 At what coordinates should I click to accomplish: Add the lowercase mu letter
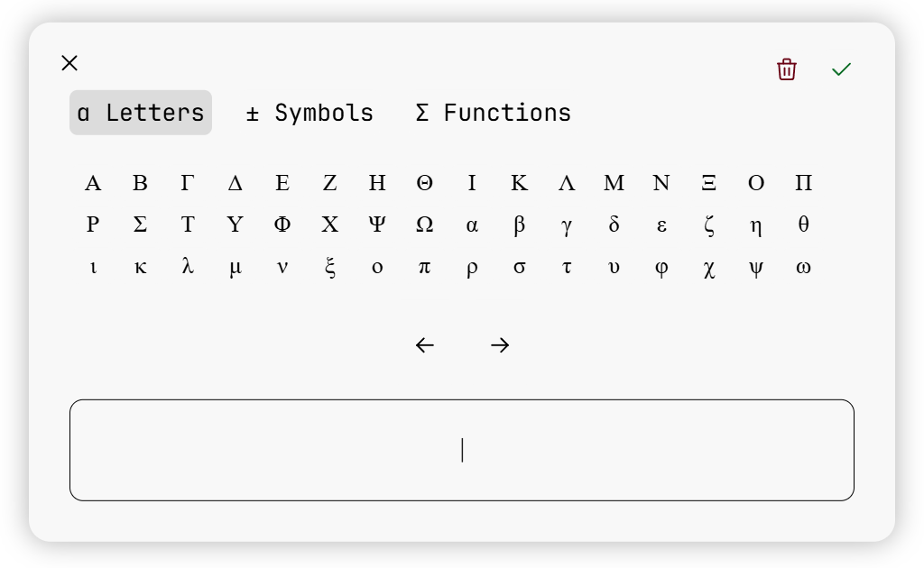click(235, 268)
